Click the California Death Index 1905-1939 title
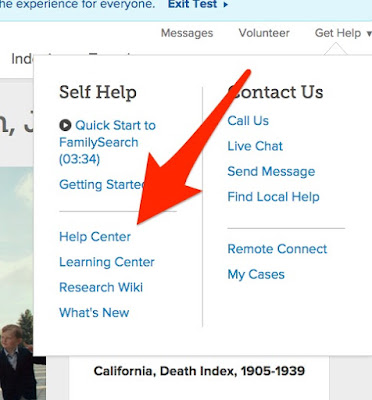Screen dimensions: 372x400 tap(199, 371)
